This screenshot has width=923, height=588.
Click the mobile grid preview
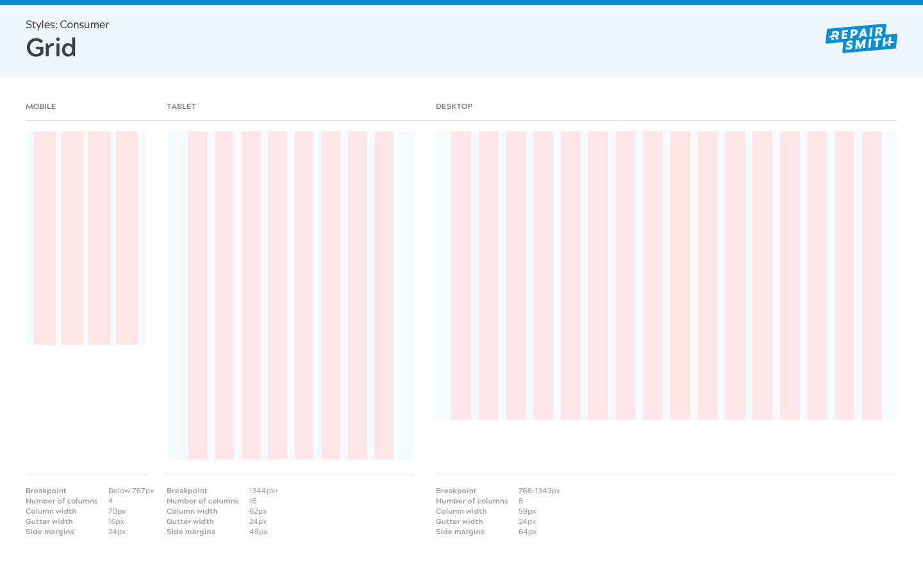(x=86, y=238)
